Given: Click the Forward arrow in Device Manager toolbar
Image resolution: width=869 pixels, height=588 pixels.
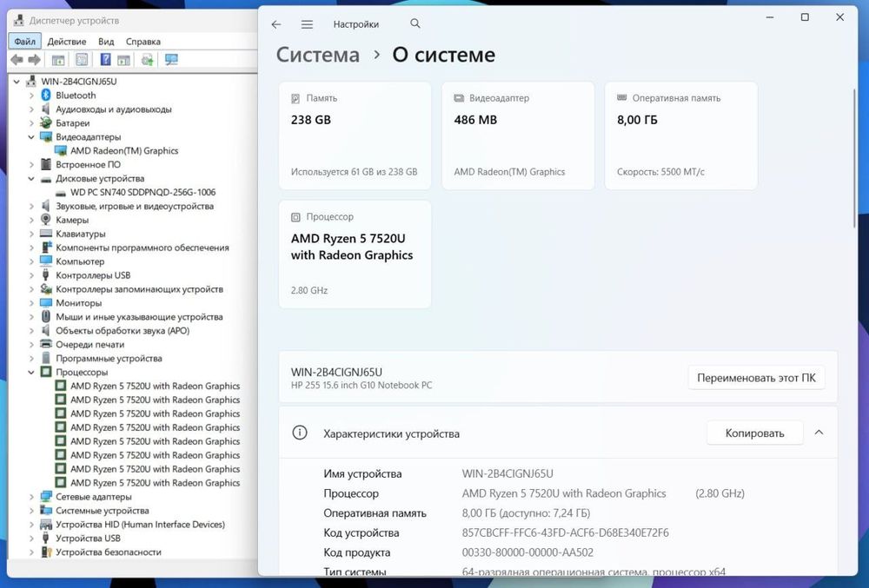Looking at the screenshot, I should tap(35, 60).
